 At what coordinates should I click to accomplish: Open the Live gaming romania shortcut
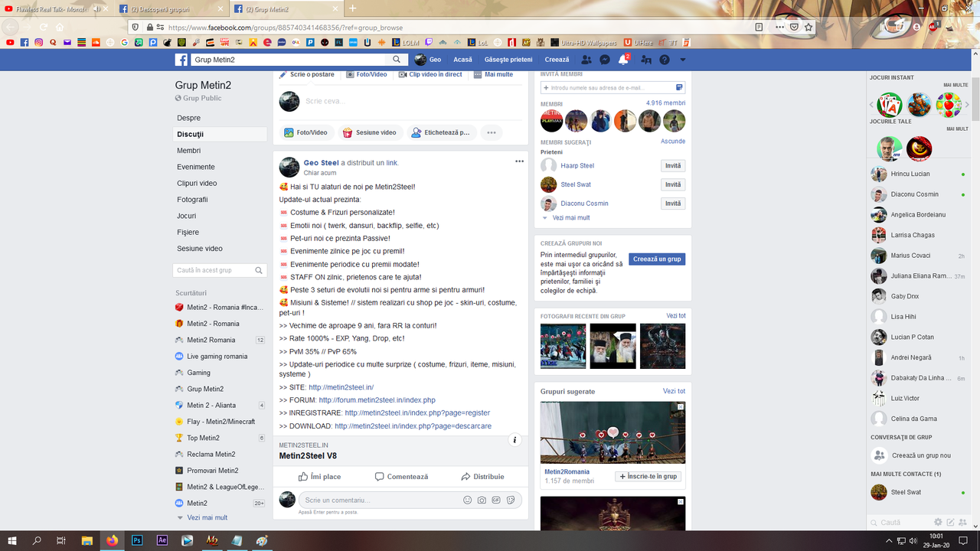tap(217, 357)
